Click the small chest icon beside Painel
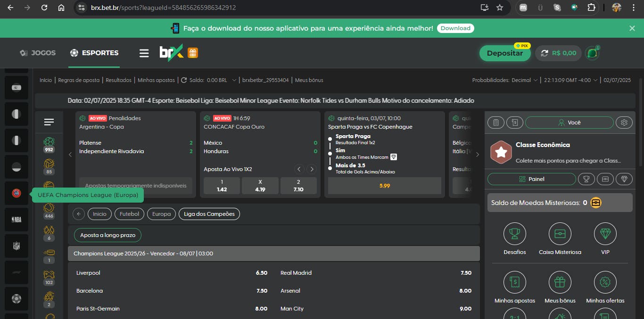Image resolution: width=644 pixels, height=319 pixels. point(605,179)
